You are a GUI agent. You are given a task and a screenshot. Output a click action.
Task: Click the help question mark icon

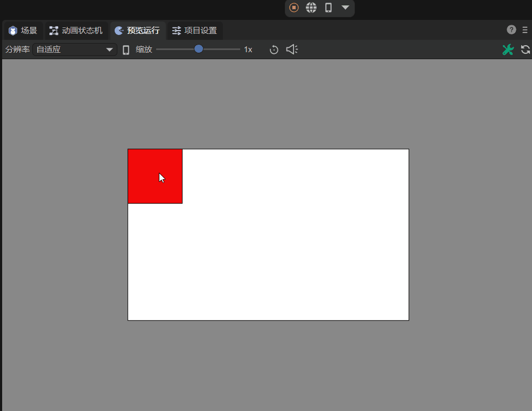[512, 30]
